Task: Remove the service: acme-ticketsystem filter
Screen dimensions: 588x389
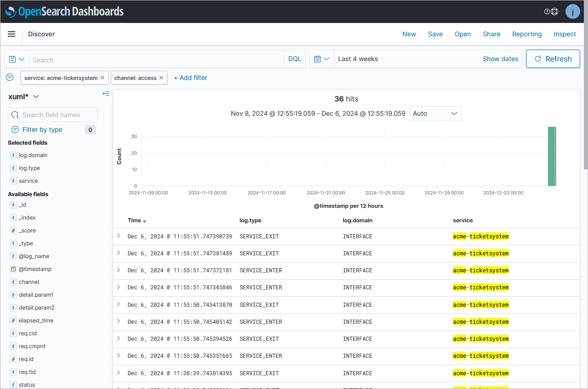Action: click(x=102, y=78)
